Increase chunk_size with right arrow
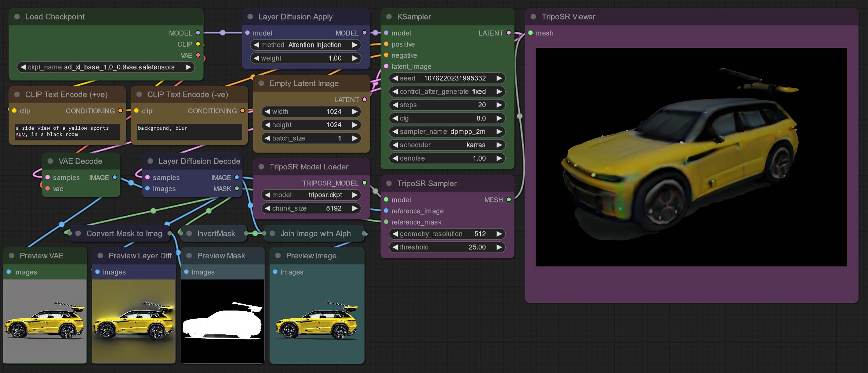This screenshot has height=373, width=868. [355, 208]
